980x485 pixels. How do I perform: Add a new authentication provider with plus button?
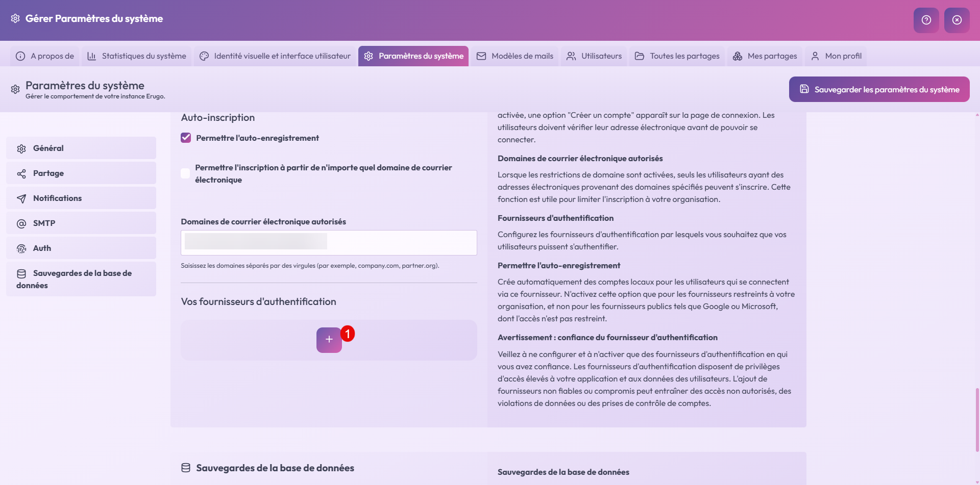pyautogui.click(x=329, y=340)
